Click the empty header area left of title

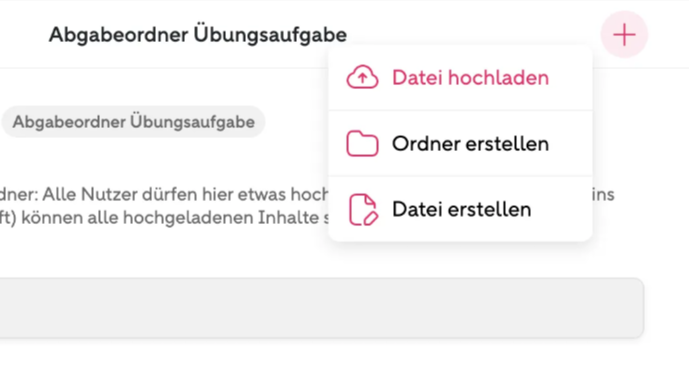coord(24,35)
